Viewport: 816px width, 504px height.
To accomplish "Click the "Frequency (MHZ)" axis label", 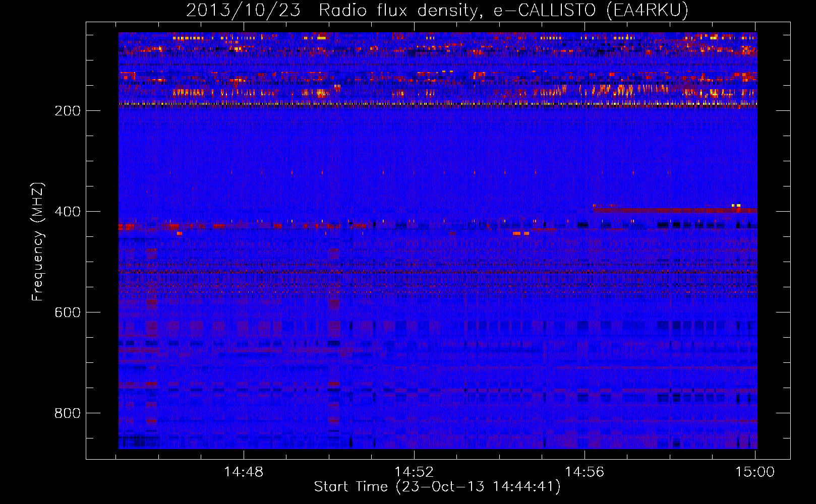I will pyautogui.click(x=37, y=242).
